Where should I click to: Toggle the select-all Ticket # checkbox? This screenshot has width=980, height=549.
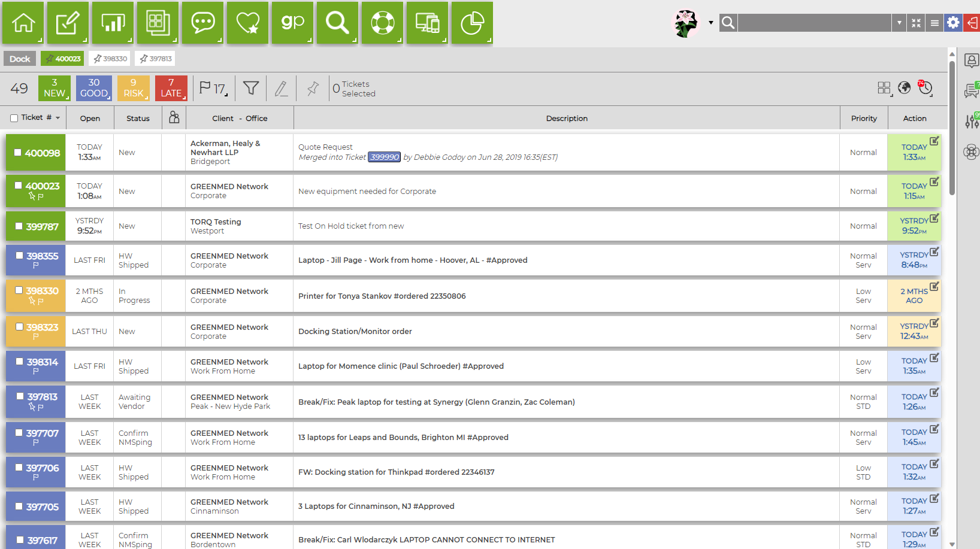click(14, 118)
